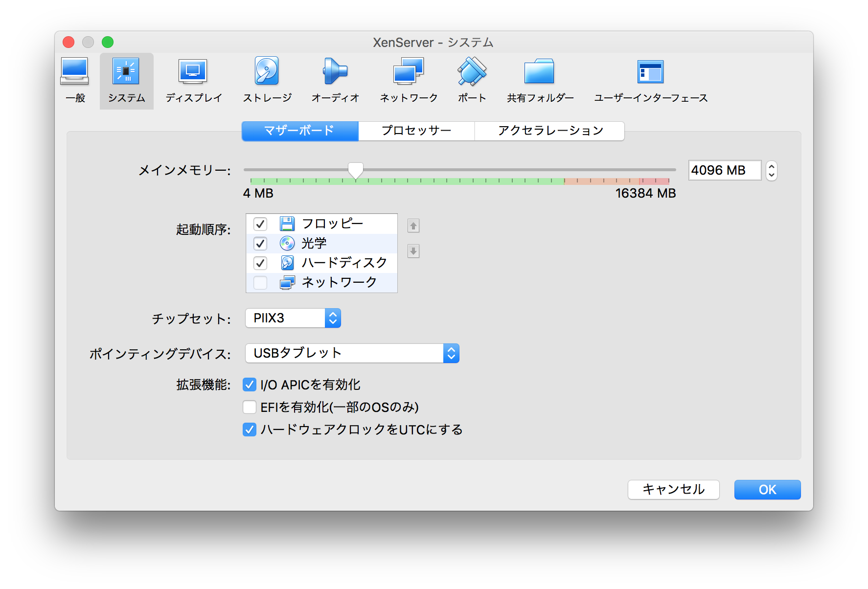Select the ハードディスク boot order row
Screen dimensions: 868x589
click(x=321, y=263)
